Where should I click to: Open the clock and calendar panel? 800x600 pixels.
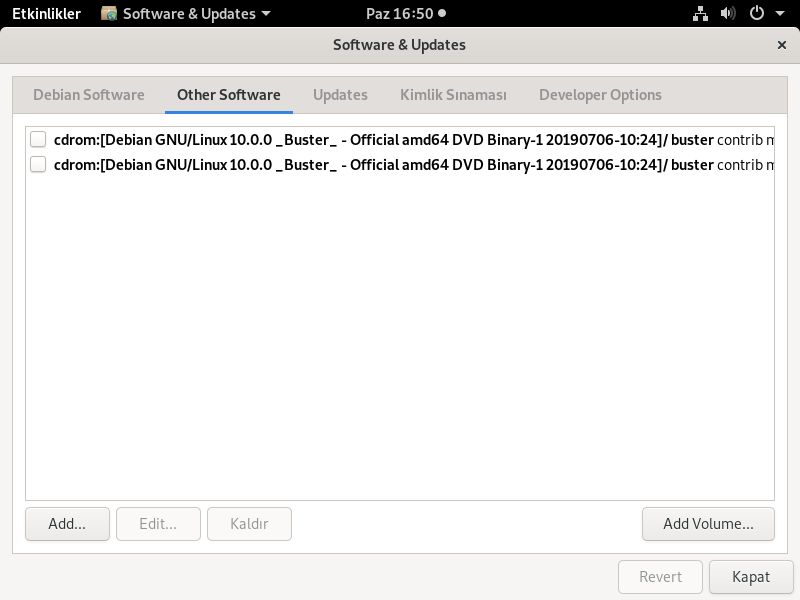[x=406, y=14]
